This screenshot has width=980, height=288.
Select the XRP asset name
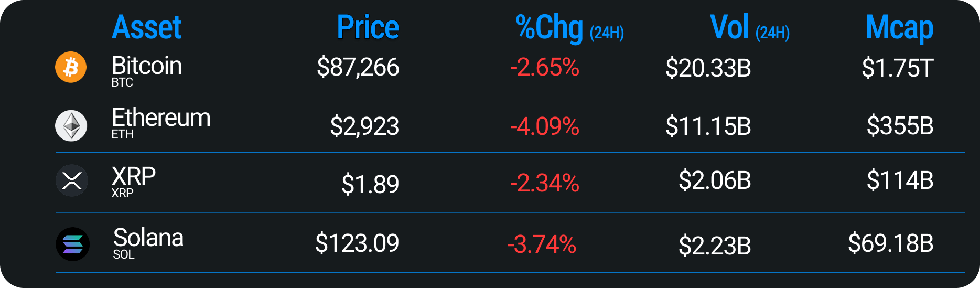tap(134, 176)
